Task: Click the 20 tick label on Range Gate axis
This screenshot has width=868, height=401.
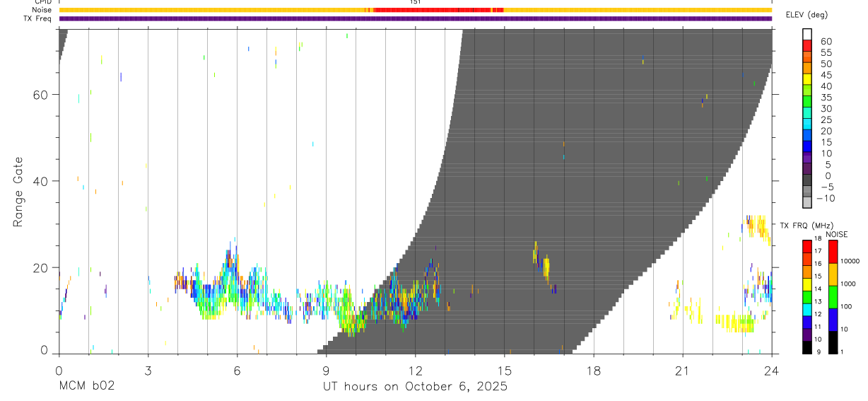Action: pyautogui.click(x=42, y=267)
